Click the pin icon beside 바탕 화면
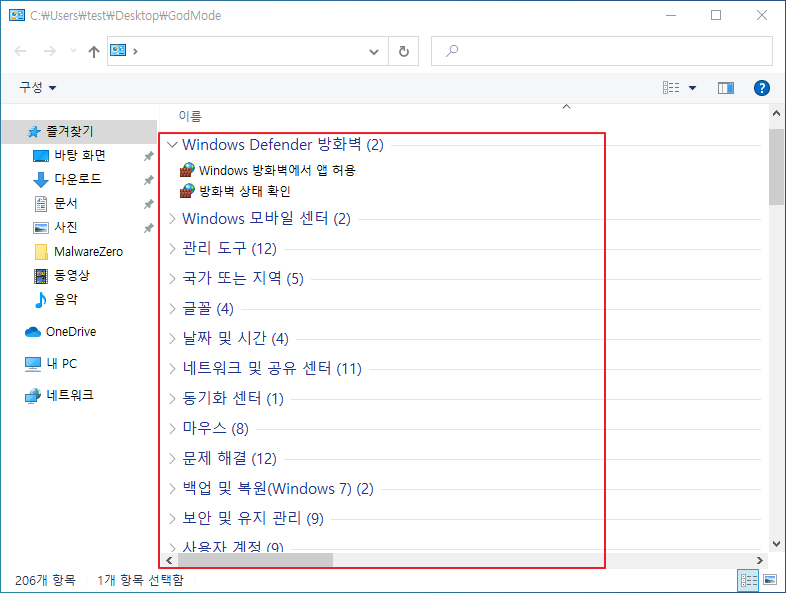The image size is (786, 593). [148, 156]
